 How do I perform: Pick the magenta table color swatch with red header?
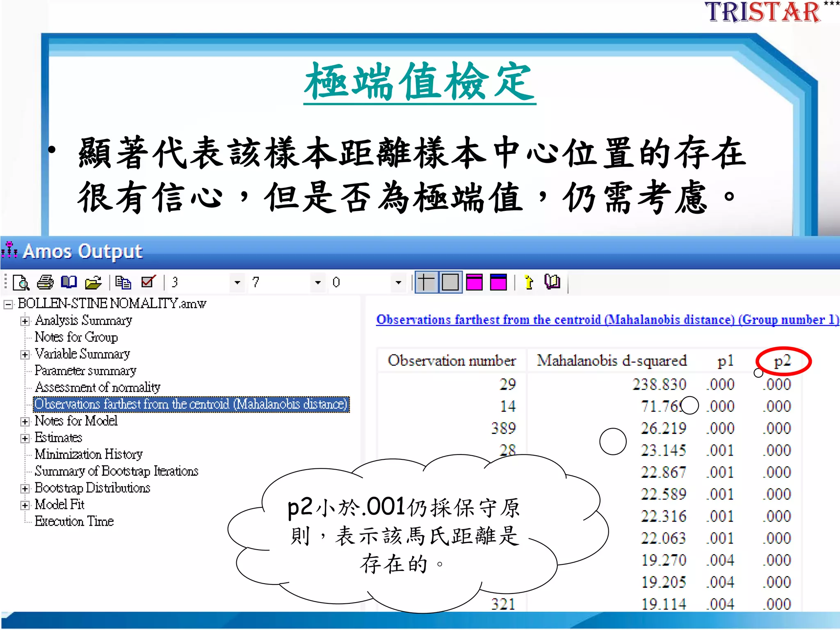coord(474,282)
